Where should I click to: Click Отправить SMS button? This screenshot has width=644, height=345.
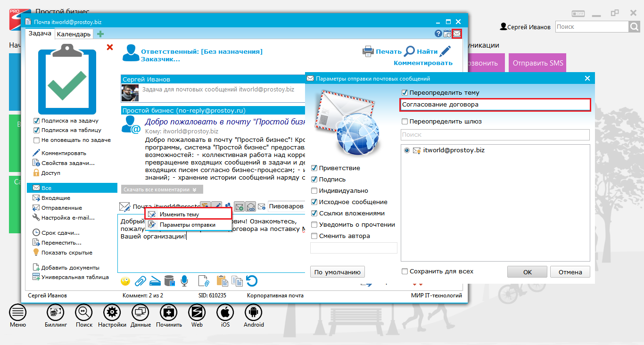point(538,63)
